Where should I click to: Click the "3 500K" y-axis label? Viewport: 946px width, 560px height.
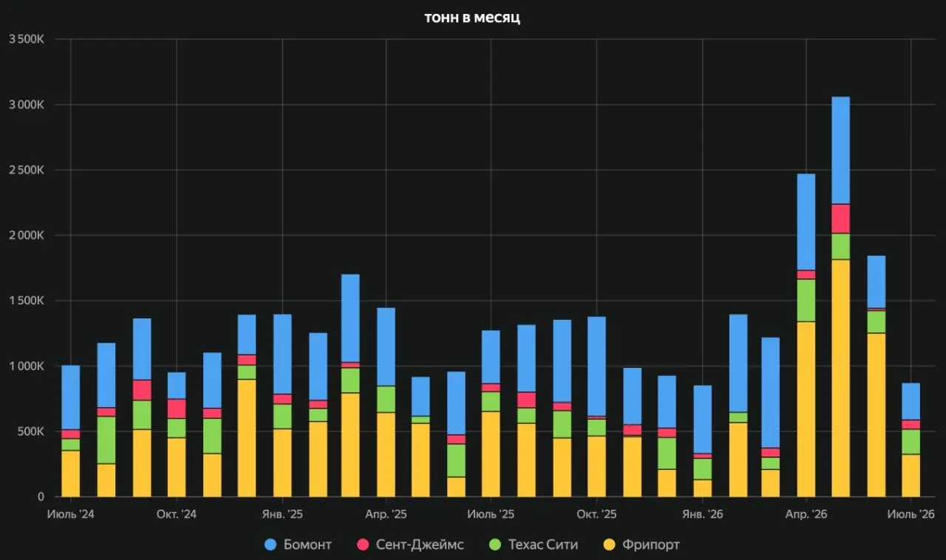tap(27, 39)
